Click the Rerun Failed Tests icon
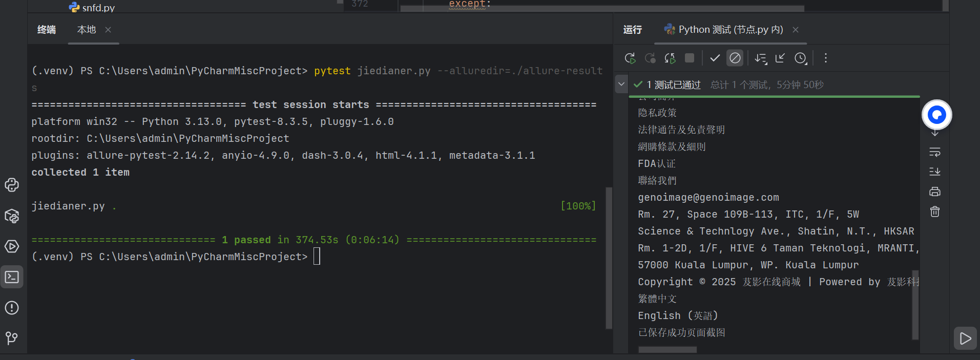Screen dimensions: 980x360 point(650,58)
